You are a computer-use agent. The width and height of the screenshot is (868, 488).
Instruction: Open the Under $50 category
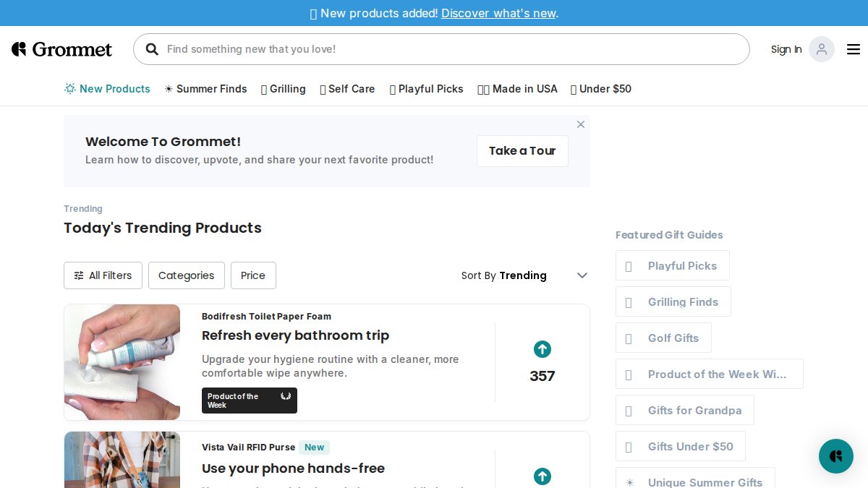[x=600, y=89]
